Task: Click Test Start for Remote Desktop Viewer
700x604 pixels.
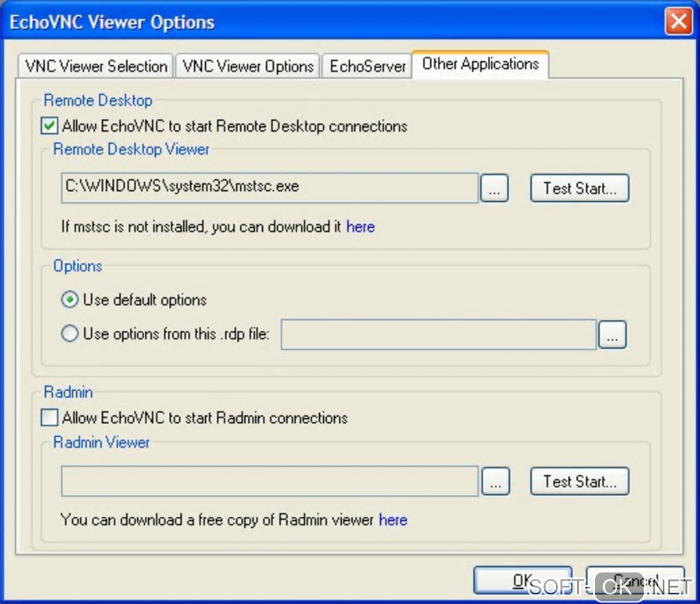Action: (579, 188)
